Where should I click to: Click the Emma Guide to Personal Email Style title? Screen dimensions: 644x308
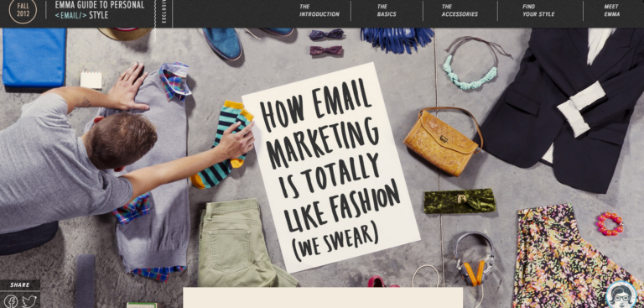pos(100,10)
